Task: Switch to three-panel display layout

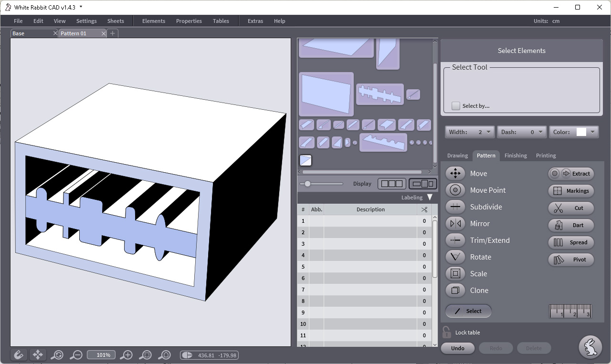Action: (391, 184)
